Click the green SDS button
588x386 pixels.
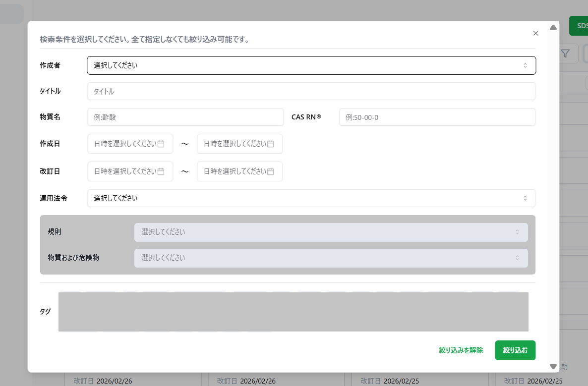click(x=578, y=26)
